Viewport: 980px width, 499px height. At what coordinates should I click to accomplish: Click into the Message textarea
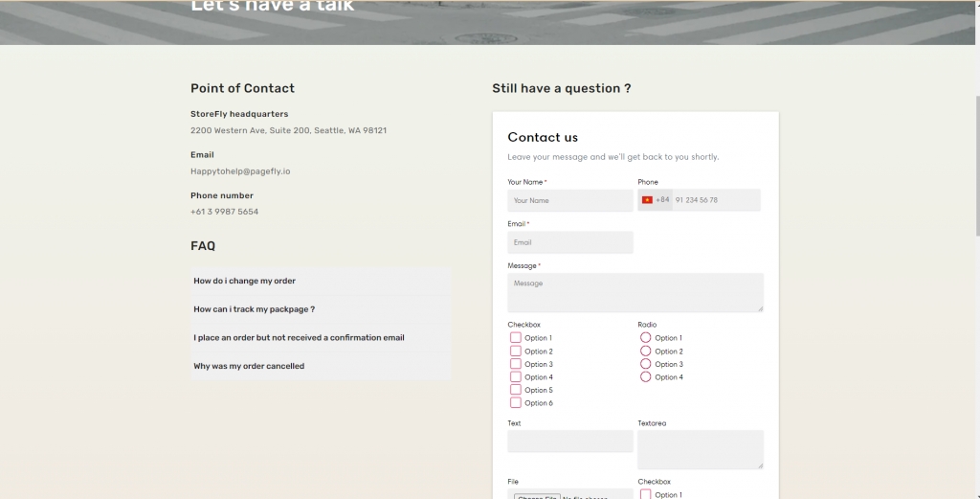click(635, 292)
